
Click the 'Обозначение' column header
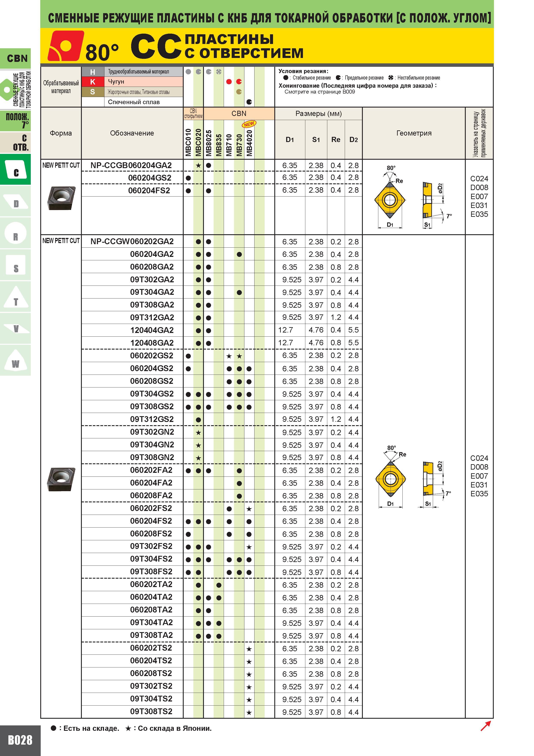point(132,133)
